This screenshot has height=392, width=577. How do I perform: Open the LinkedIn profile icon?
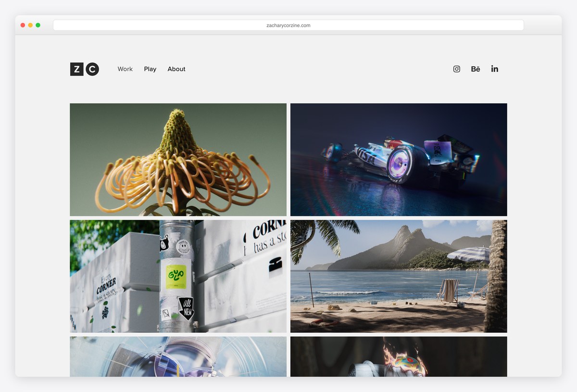(x=495, y=69)
